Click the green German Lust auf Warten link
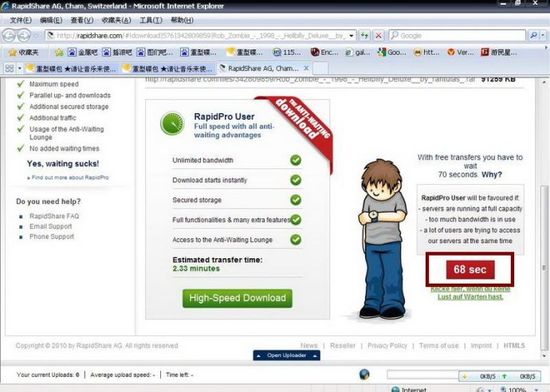 coord(470,292)
